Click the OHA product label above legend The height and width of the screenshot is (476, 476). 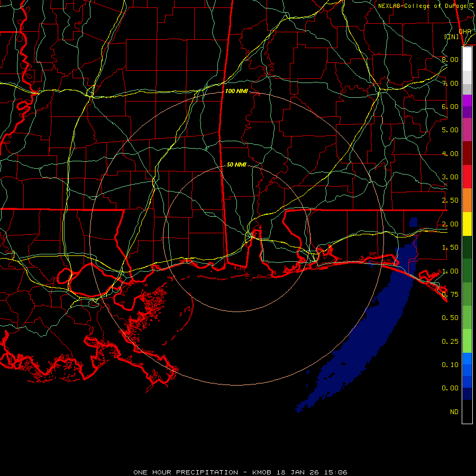click(465, 31)
